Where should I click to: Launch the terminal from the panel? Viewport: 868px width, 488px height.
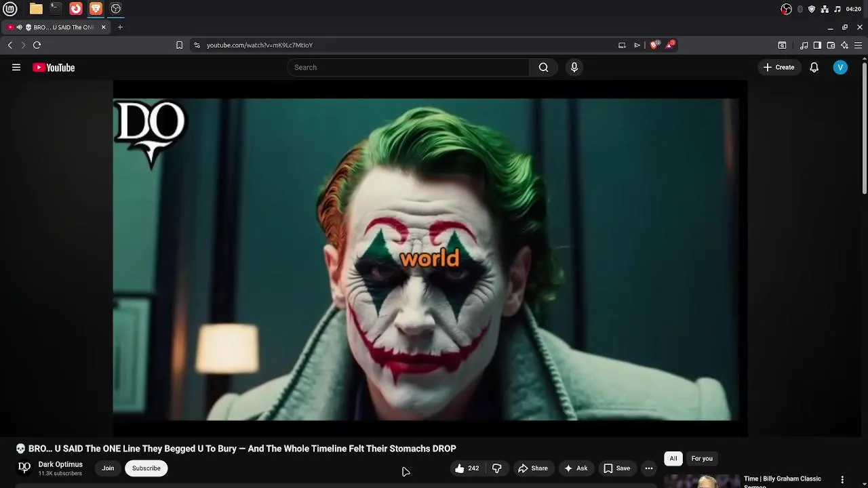[x=56, y=9]
